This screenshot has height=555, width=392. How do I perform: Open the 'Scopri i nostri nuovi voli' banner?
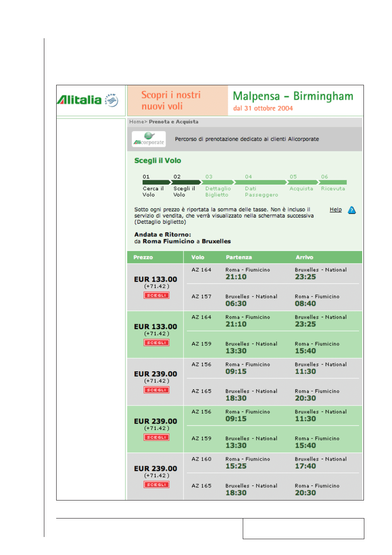177,101
